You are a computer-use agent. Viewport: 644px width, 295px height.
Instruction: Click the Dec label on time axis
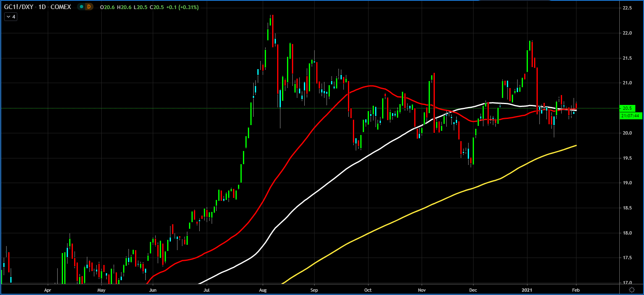click(473, 290)
